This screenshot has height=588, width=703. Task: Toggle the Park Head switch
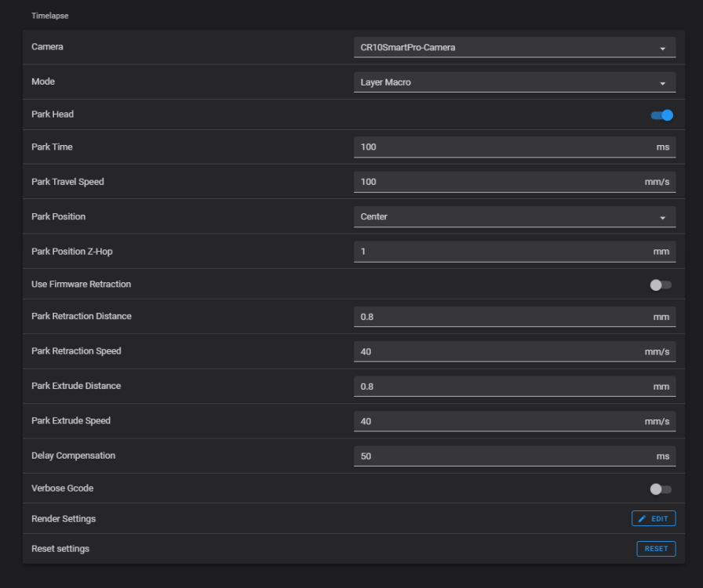[x=661, y=115]
